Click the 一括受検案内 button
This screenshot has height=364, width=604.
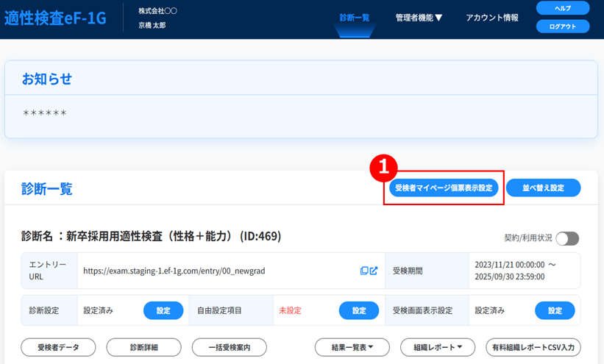(x=229, y=347)
